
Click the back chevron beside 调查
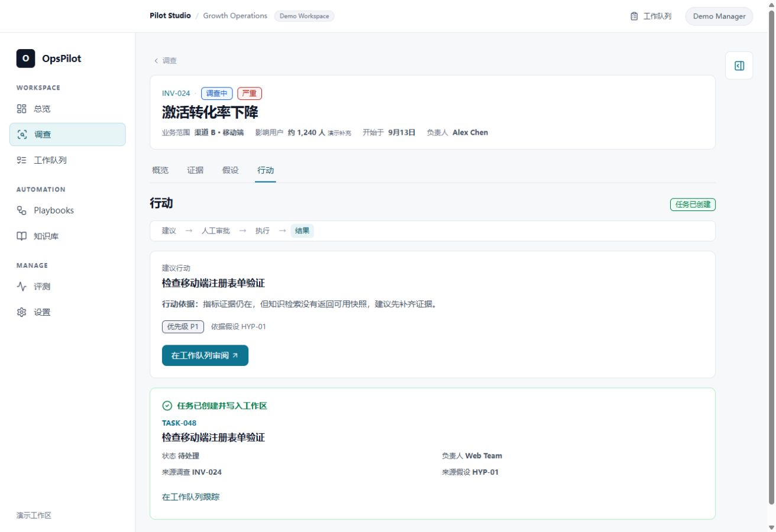click(x=156, y=61)
